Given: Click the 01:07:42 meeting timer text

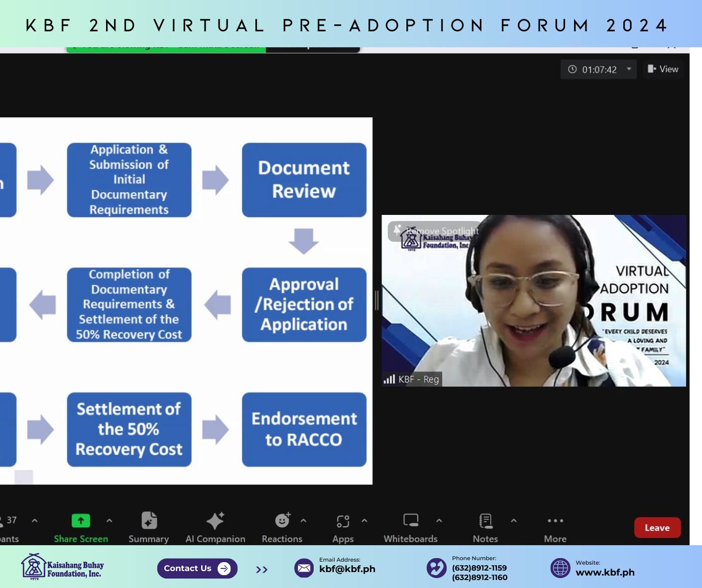Looking at the screenshot, I should pos(599,70).
